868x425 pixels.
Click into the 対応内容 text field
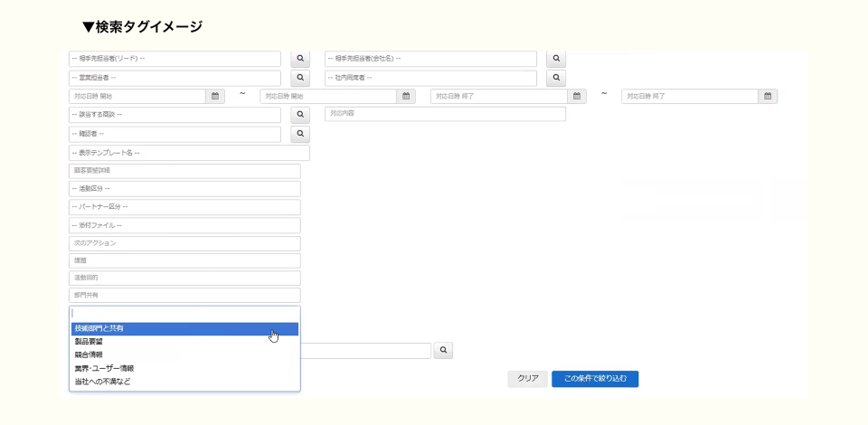click(x=445, y=114)
